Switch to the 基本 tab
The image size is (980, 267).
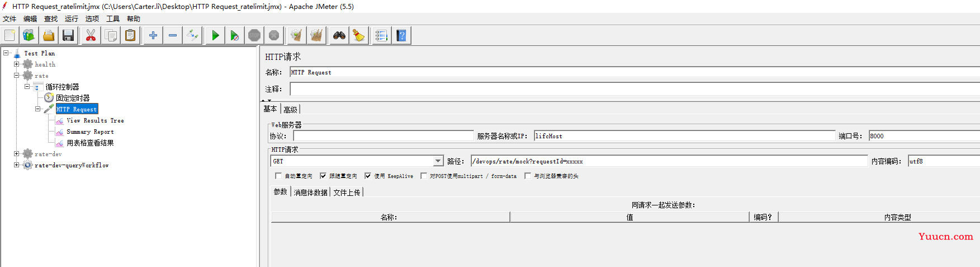271,109
